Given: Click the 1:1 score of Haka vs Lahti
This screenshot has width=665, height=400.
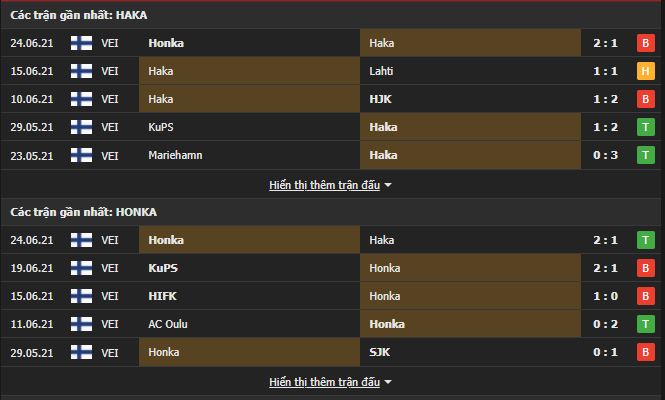Looking at the screenshot, I should click(x=603, y=72).
